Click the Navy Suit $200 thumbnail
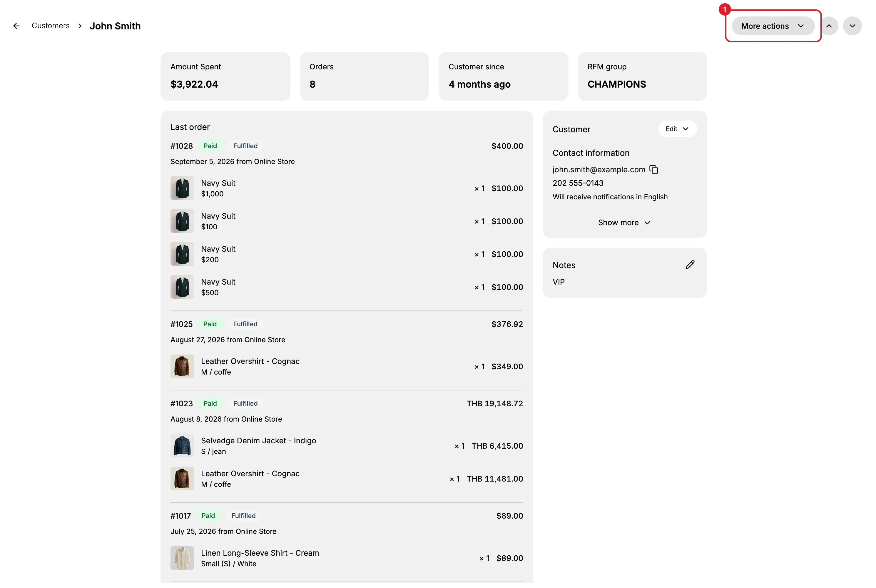Screen dimensions: 876x588 point(182,254)
